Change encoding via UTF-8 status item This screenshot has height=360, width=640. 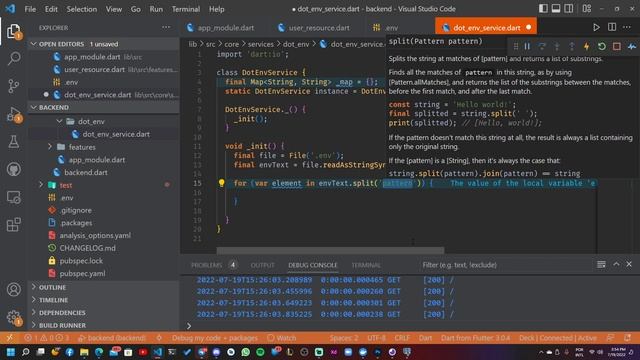[x=376, y=338]
